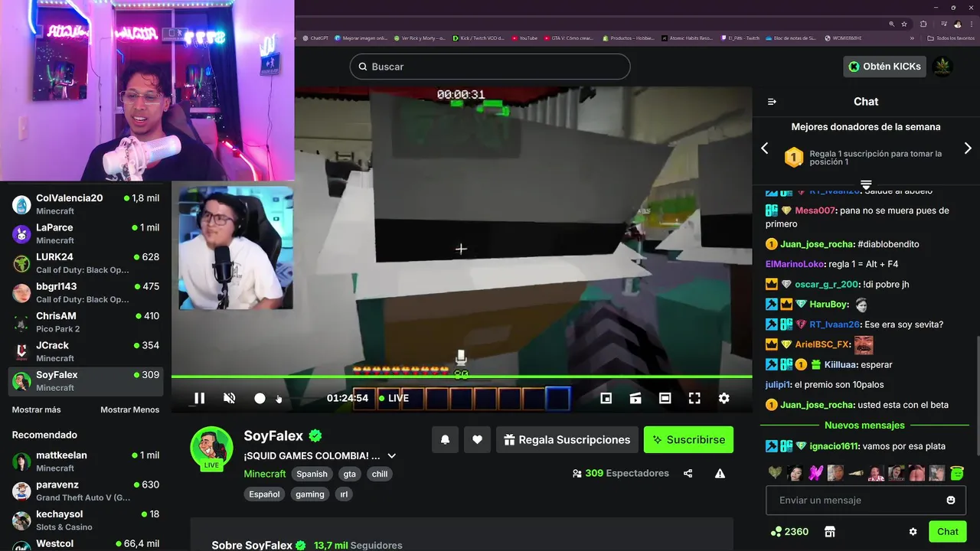
Task: Open the ChatGPT bookmark
Action: 315,37
